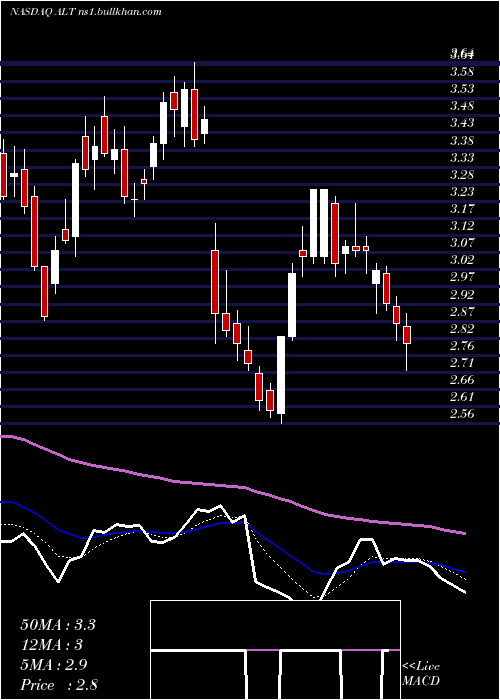This screenshot has height=700, width=500.
Task: Select the 3.28 price axis label
Action: click(462, 174)
